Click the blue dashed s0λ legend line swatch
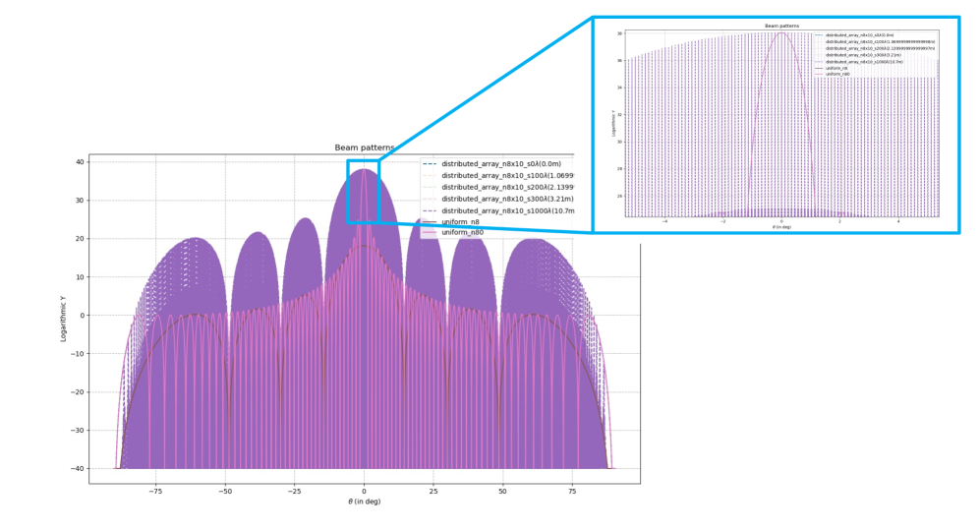The image size is (980, 531). coord(430,163)
